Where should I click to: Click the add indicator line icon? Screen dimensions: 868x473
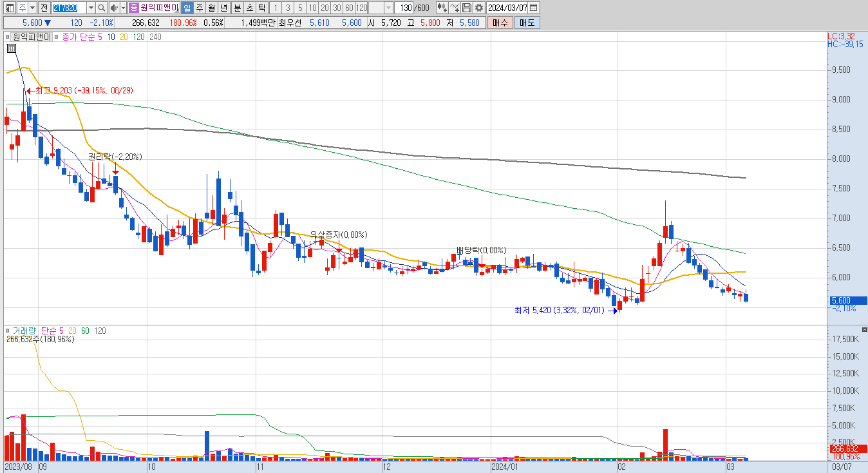pyautogui.click(x=455, y=8)
